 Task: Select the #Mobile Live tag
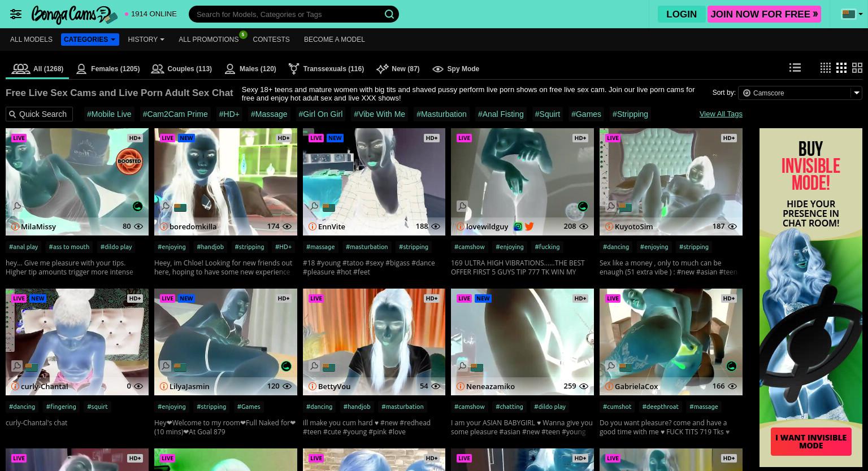click(109, 114)
